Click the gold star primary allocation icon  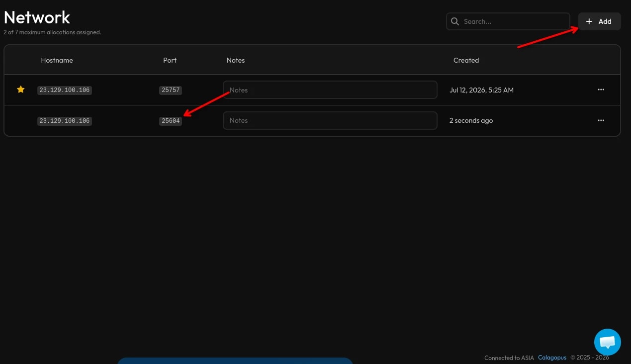coord(21,90)
